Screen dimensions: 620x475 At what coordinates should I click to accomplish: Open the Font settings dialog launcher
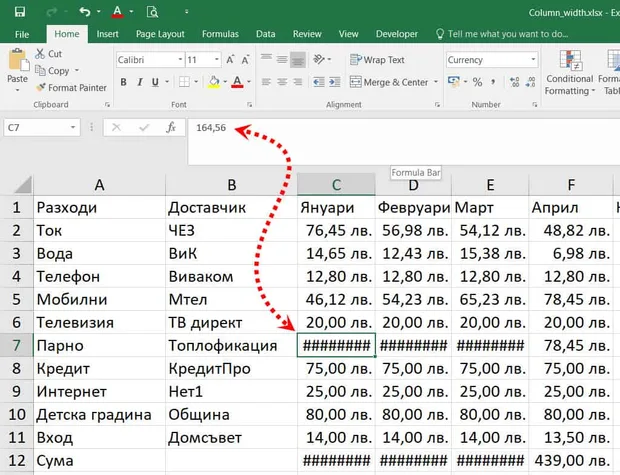pos(250,105)
